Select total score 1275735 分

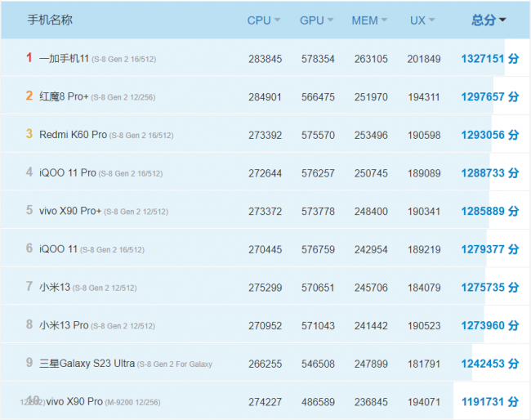tap(489, 288)
